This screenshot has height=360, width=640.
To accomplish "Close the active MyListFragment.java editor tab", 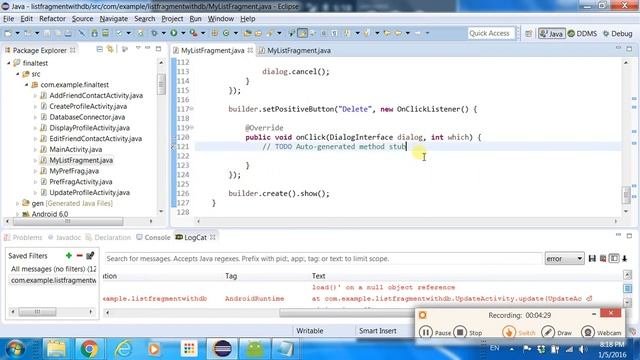I will click(x=250, y=50).
